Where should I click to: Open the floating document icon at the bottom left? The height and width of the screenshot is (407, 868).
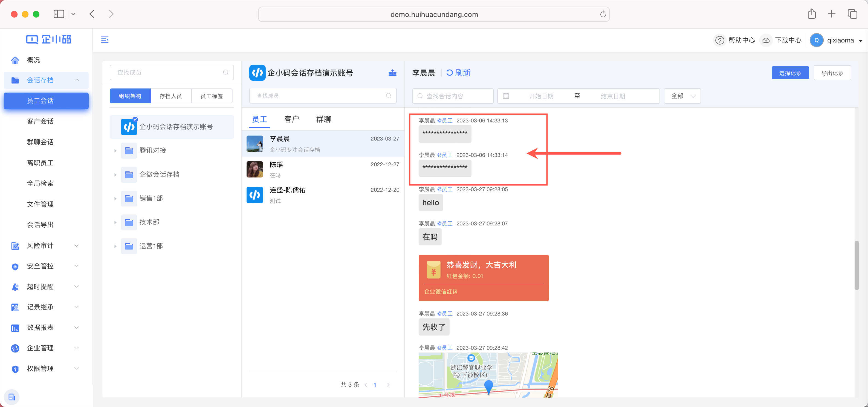pyautogui.click(x=12, y=397)
